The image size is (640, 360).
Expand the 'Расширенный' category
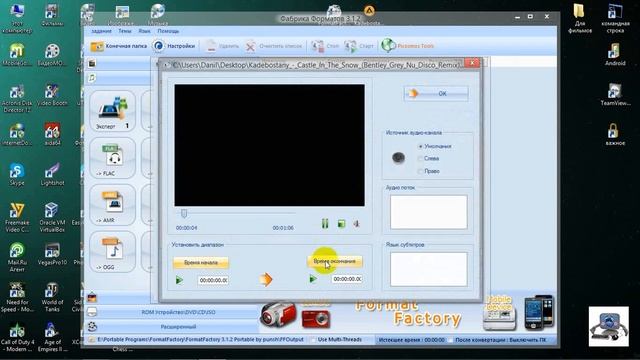171,327
